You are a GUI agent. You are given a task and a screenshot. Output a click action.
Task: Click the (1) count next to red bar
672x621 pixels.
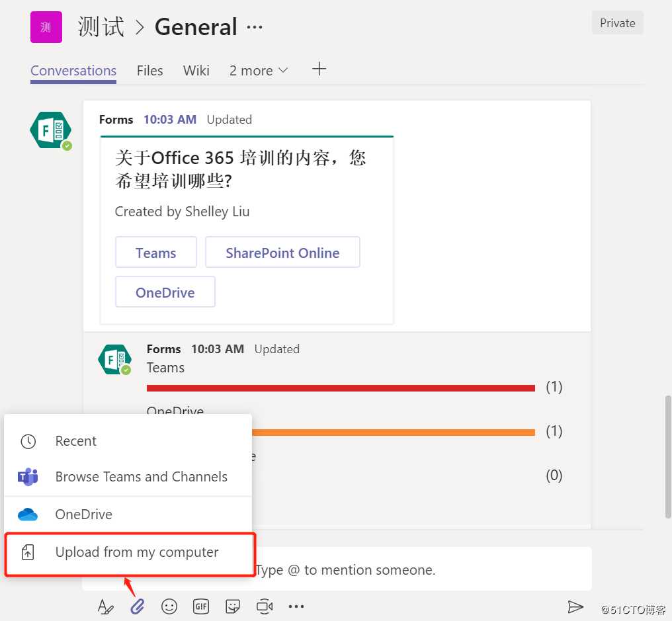[554, 387]
